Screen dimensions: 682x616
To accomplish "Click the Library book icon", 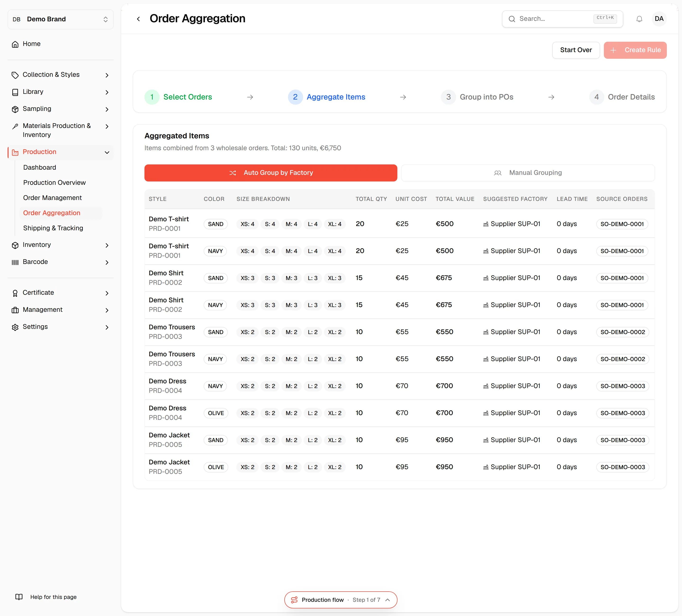I will tap(15, 92).
